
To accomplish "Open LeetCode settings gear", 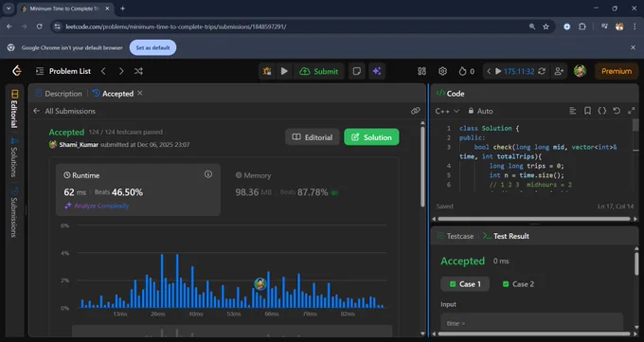I will pos(442,71).
